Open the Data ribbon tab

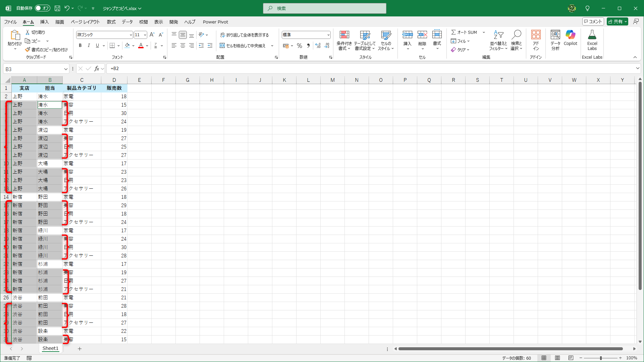coord(127,22)
